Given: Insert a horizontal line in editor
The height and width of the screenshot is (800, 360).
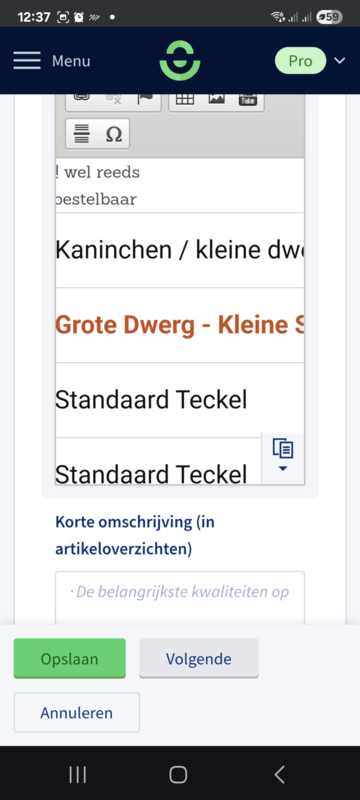Looking at the screenshot, I should click(x=82, y=134).
